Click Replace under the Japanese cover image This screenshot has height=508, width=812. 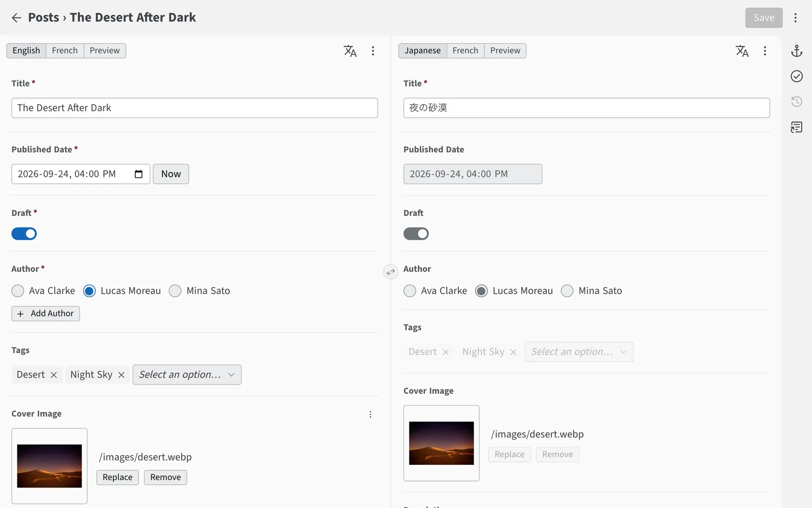coord(510,455)
